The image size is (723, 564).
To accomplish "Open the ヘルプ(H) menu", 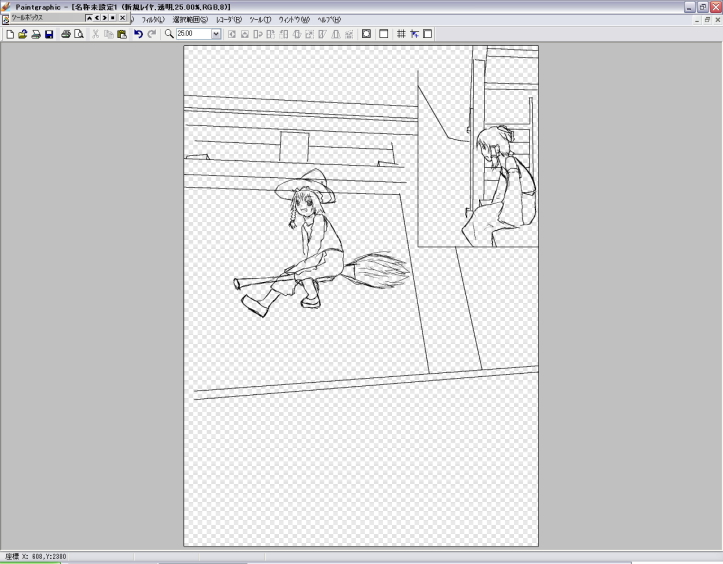I will (x=329, y=20).
